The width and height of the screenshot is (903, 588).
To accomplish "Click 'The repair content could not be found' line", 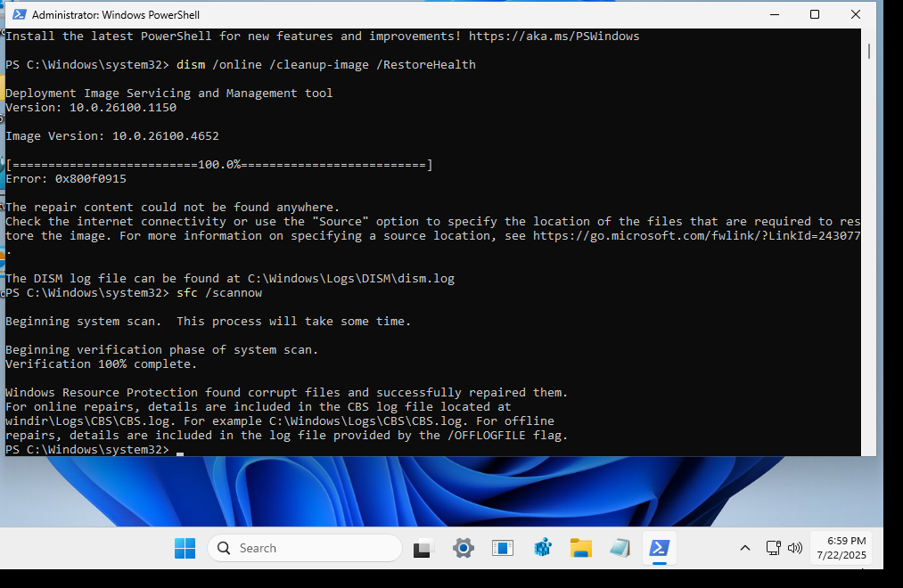I will pyautogui.click(x=173, y=207).
